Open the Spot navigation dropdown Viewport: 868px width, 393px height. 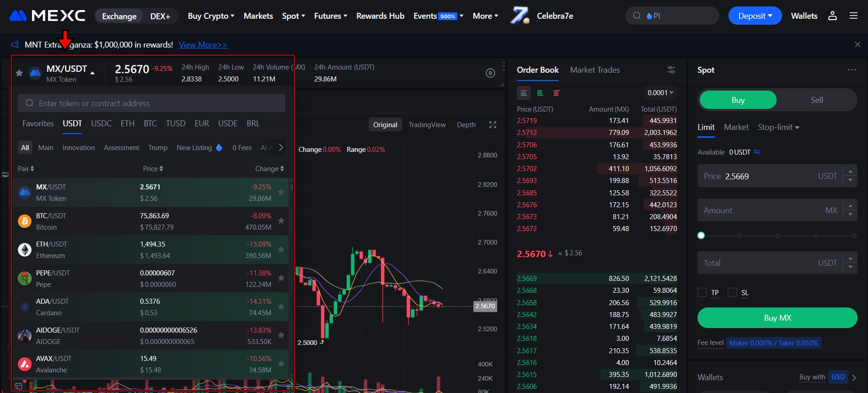(x=294, y=16)
